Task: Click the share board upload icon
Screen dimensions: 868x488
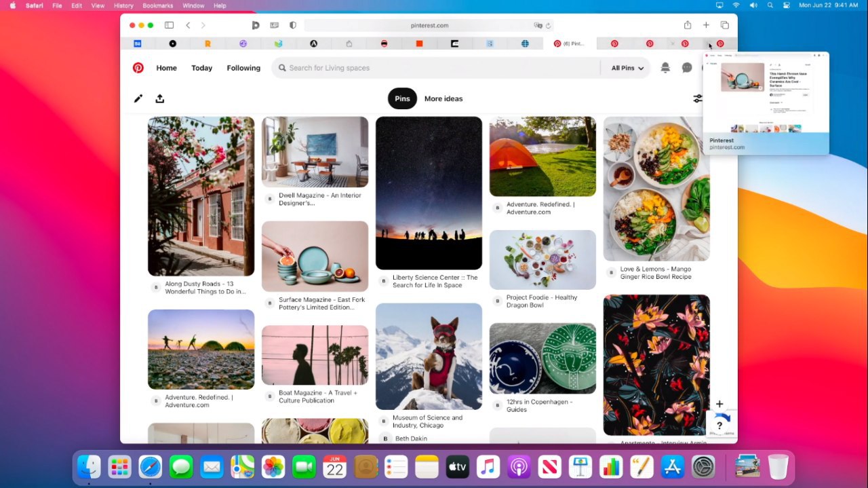Action: pyautogui.click(x=160, y=98)
